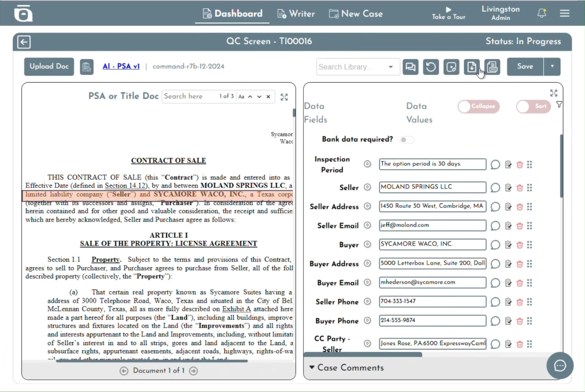Toggle the Sort switch
Viewport: 585px width, 392px height.
pyautogui.click(x=533, y=106)
